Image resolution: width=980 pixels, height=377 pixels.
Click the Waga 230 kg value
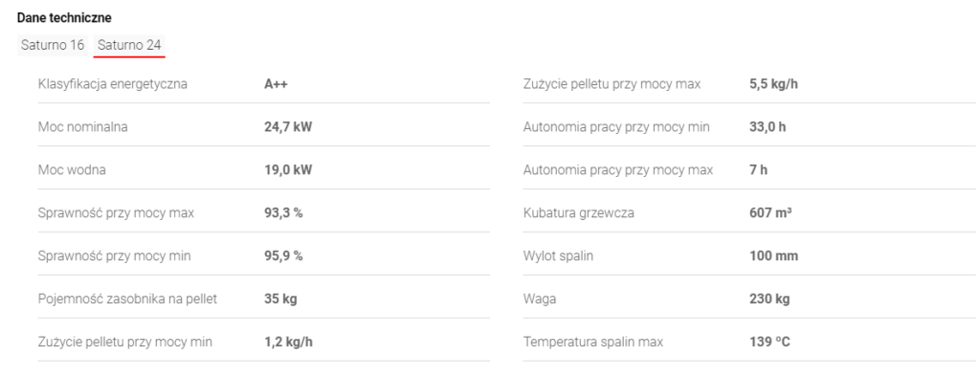[769, 299]
